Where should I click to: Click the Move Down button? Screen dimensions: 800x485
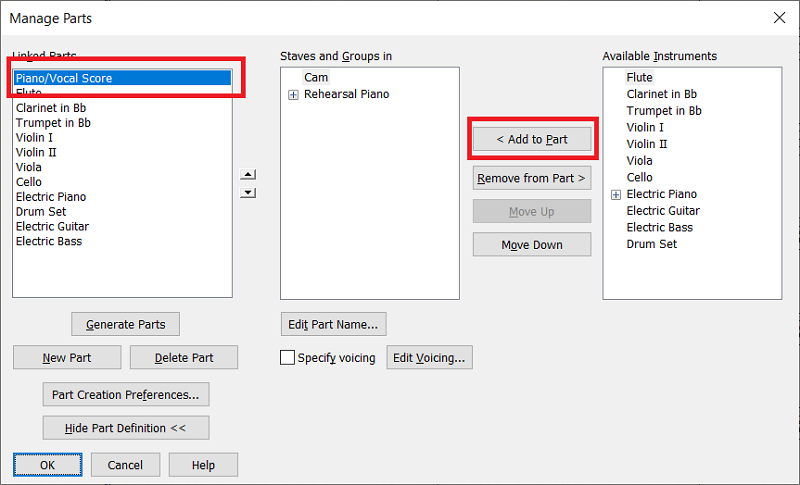pyautogui.click(x=532, y=245)
